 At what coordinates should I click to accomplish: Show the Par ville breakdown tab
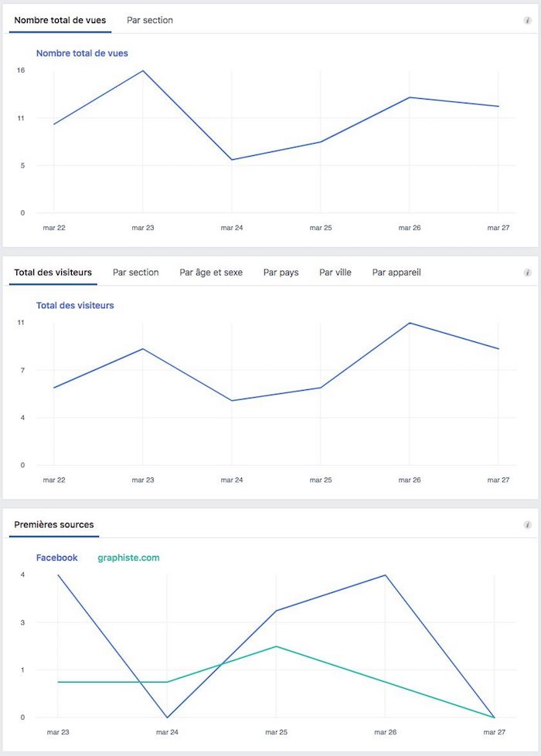point(335,273)
